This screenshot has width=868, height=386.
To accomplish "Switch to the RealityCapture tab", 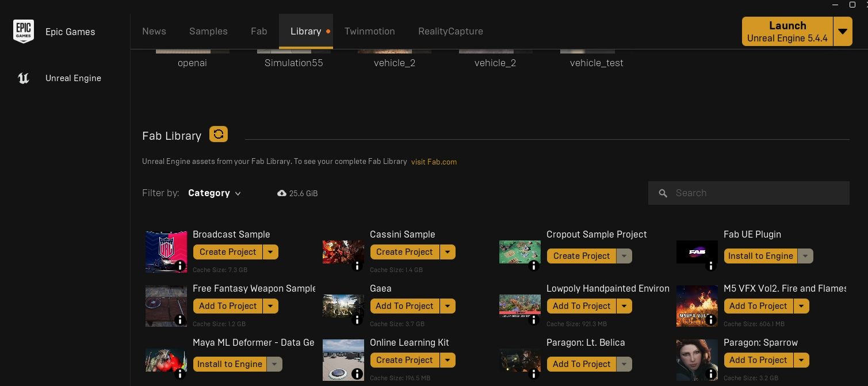I will 450,32.
